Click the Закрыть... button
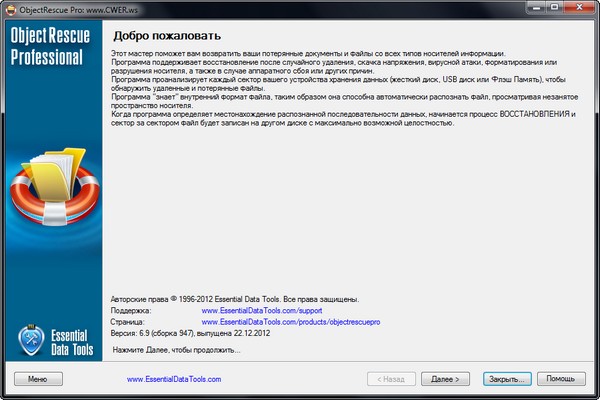This screenshot has height=400, width=600. click(x=503, y=380)
